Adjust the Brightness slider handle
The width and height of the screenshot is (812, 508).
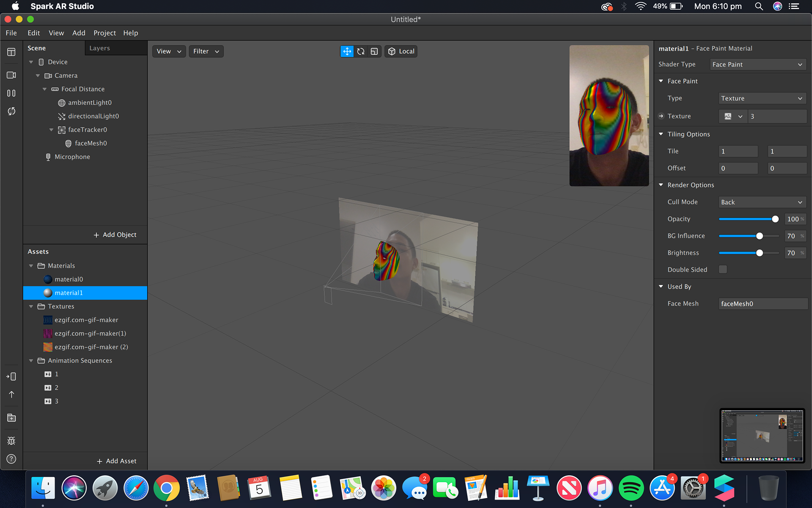(760, 253)
